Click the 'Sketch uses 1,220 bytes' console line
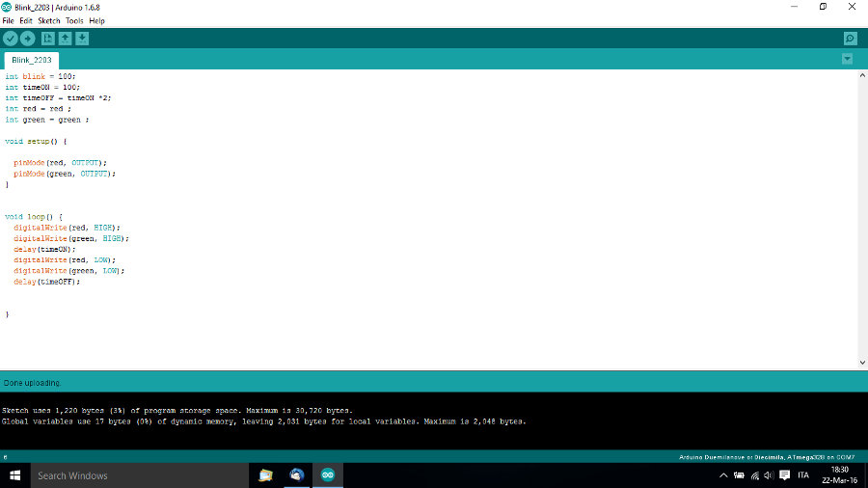 [177, 411]
